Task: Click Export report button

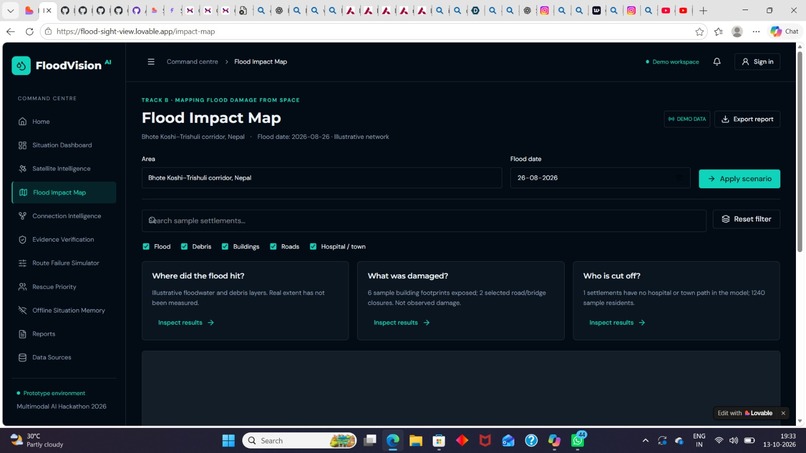Action: [747, 119]
